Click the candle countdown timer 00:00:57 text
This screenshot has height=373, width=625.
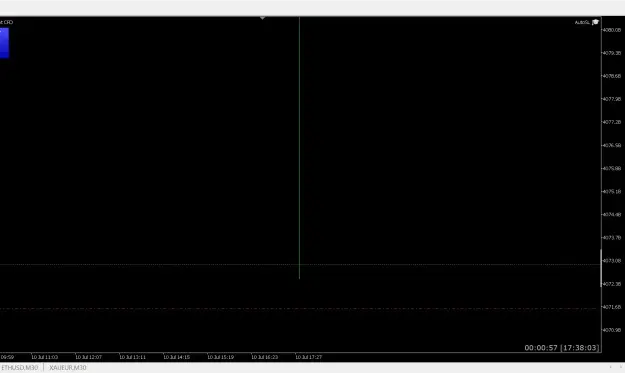click(x=541, y=348)
